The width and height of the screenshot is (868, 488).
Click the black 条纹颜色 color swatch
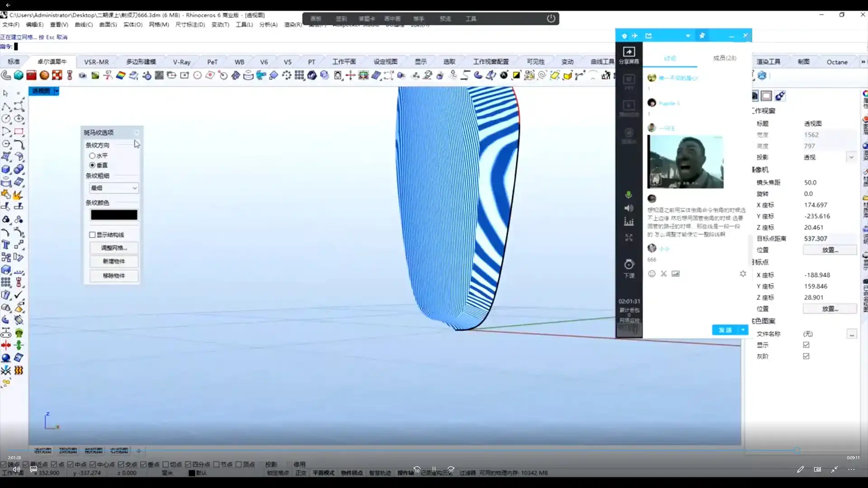click(x=114, y=215)
